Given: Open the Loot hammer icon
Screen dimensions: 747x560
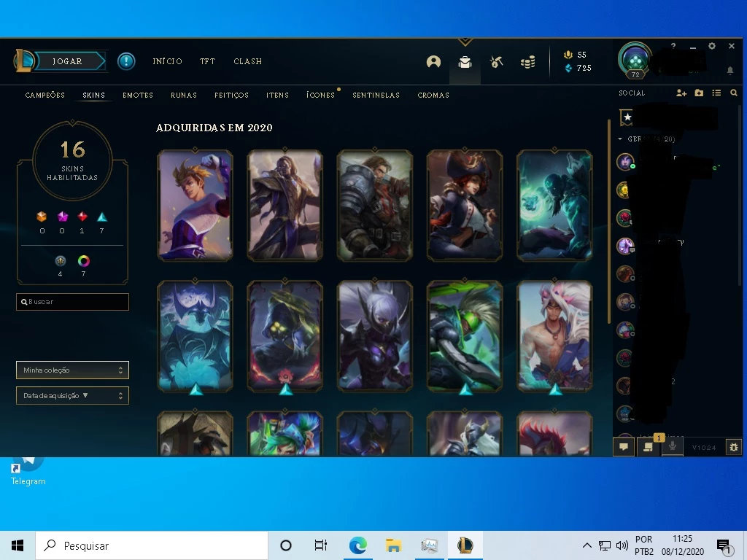Looking at the screenshot, I should 496,62.
